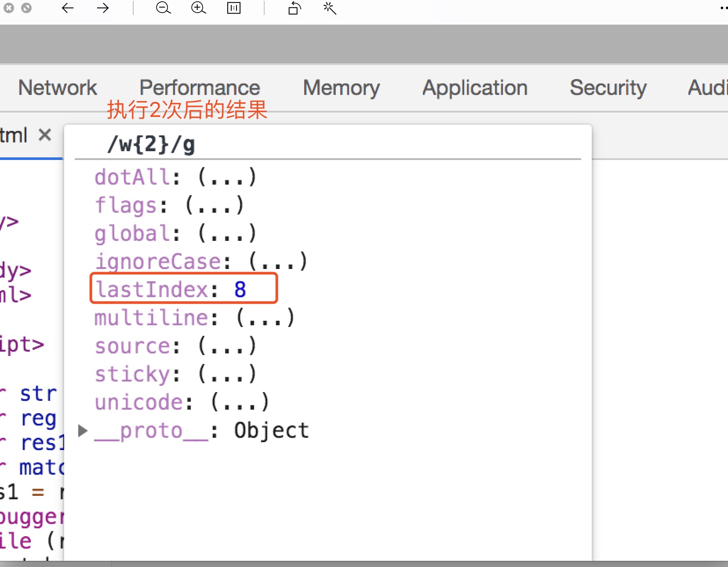This screenshot has height=567, width=728.
Task: Expand the __proto__ Object entry
Action: pyautogui.click(x=82, y=431)
